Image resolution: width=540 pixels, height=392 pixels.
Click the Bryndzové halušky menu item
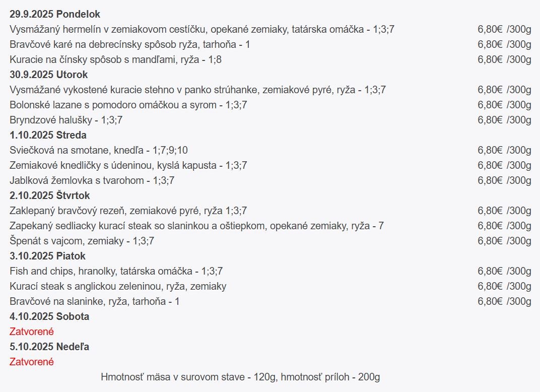click(x=66, y=120)
